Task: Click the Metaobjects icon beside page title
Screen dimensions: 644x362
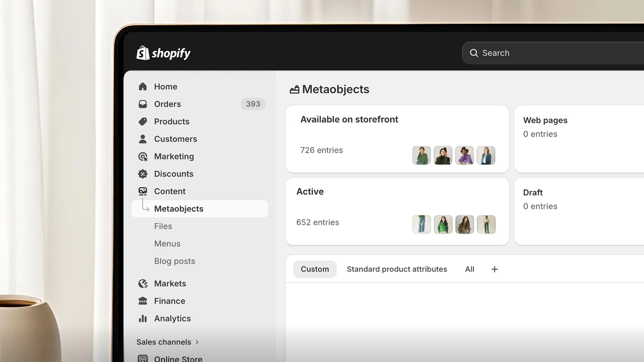Action: 294,89
